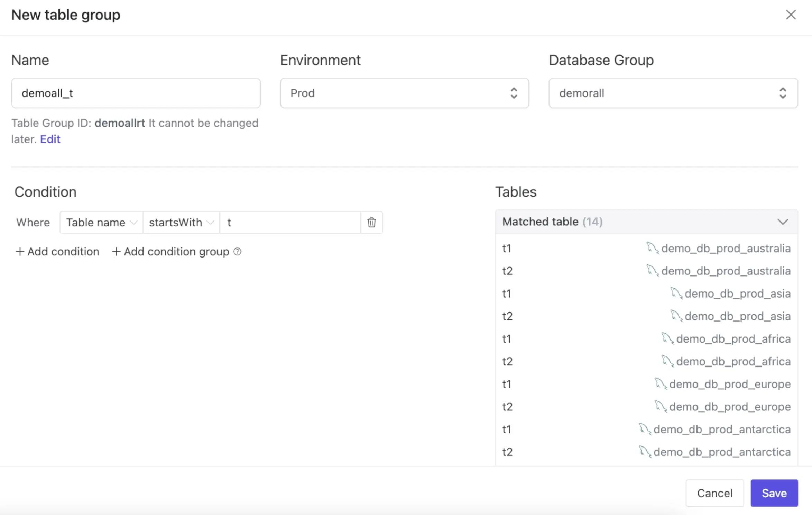Select t1 row of demo_db_prod_australia
Screen dimensions: 812x515
646,248
